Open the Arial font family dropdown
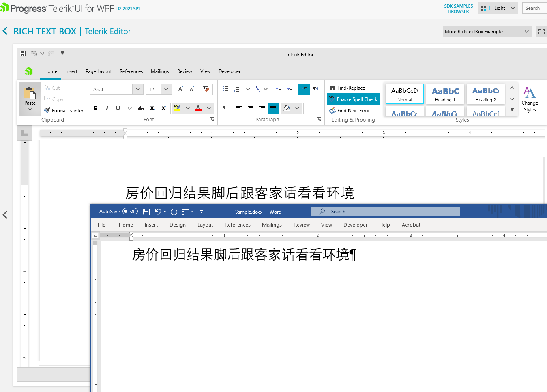 138,89
